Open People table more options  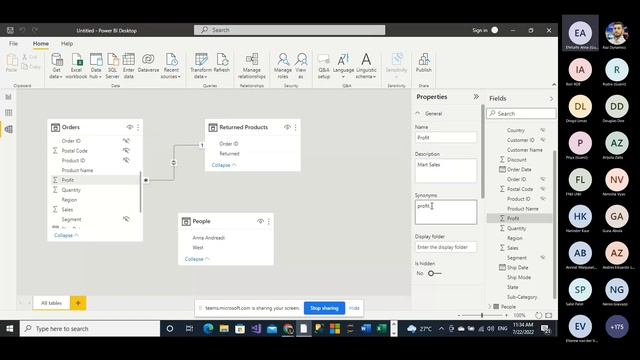[x=269, y=221]
